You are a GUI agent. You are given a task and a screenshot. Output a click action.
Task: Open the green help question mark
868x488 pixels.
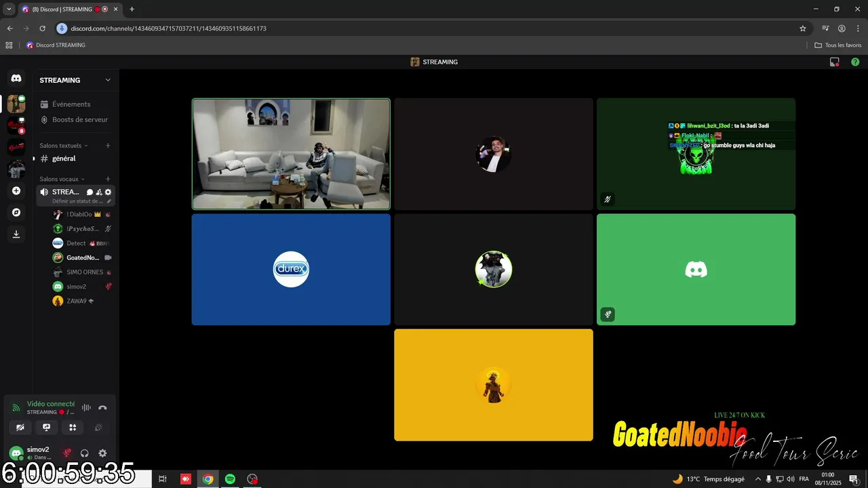tap(854, 62)
